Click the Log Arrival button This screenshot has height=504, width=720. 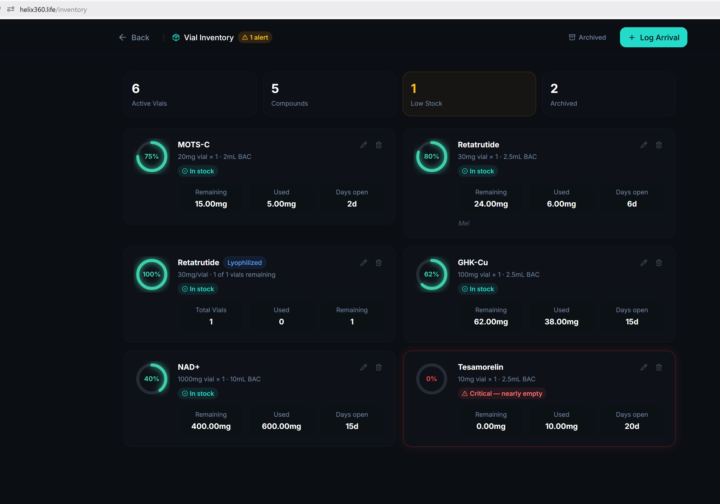pos(653,38)
